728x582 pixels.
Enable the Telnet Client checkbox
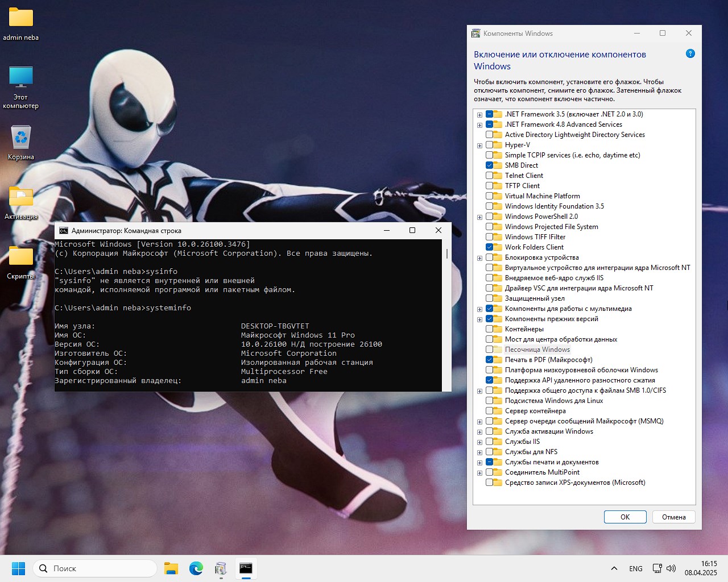[489, 176]
